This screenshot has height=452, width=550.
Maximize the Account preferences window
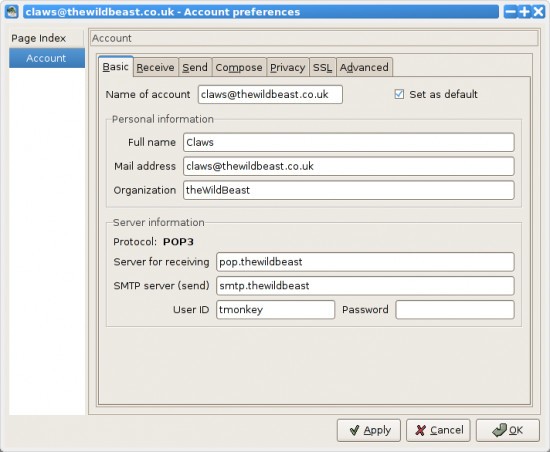(x=524, y=12)
